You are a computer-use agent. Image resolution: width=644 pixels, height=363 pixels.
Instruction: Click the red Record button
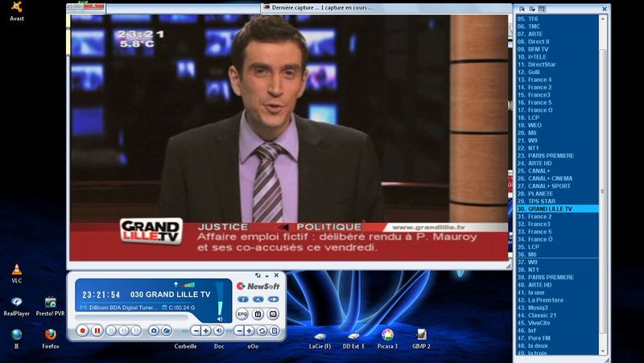83,331
